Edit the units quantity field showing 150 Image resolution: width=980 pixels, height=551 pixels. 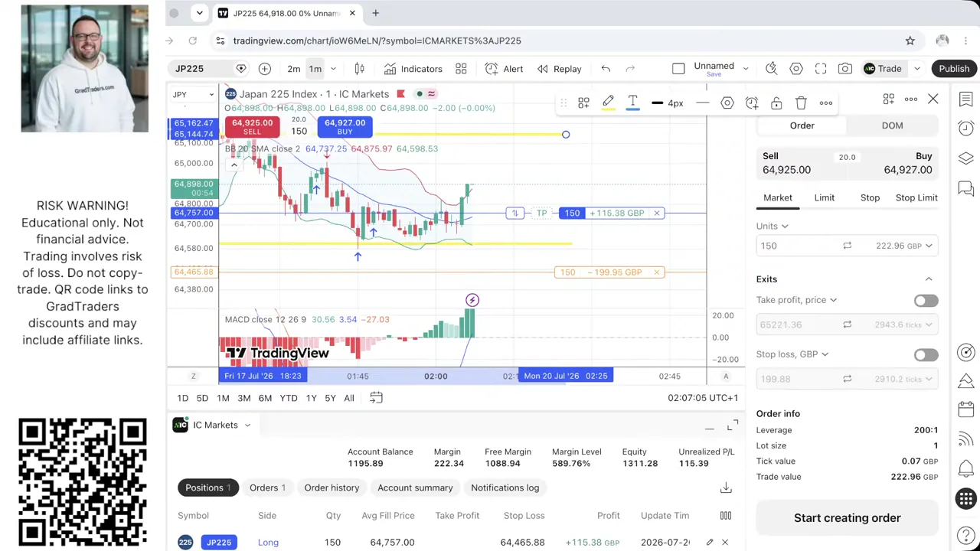[x=795, y=246]
